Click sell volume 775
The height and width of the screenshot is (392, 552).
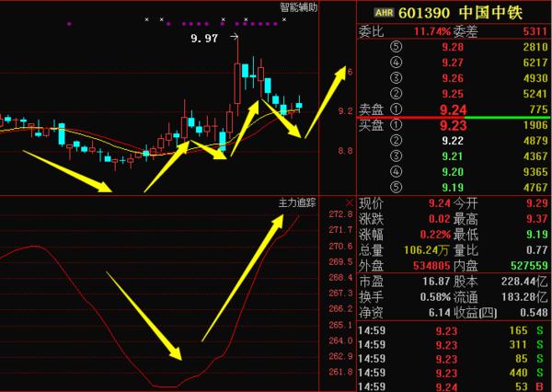(538, 110)
